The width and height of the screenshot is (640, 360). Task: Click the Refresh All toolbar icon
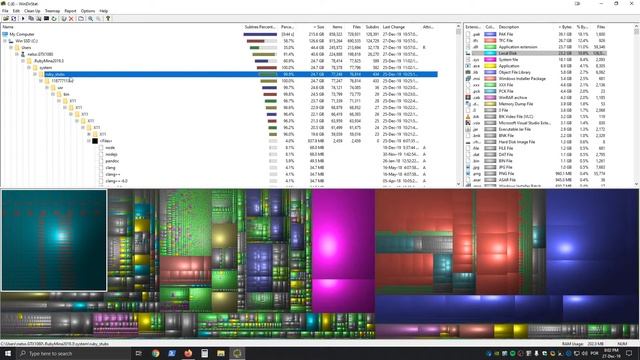(x=13, y=18)
